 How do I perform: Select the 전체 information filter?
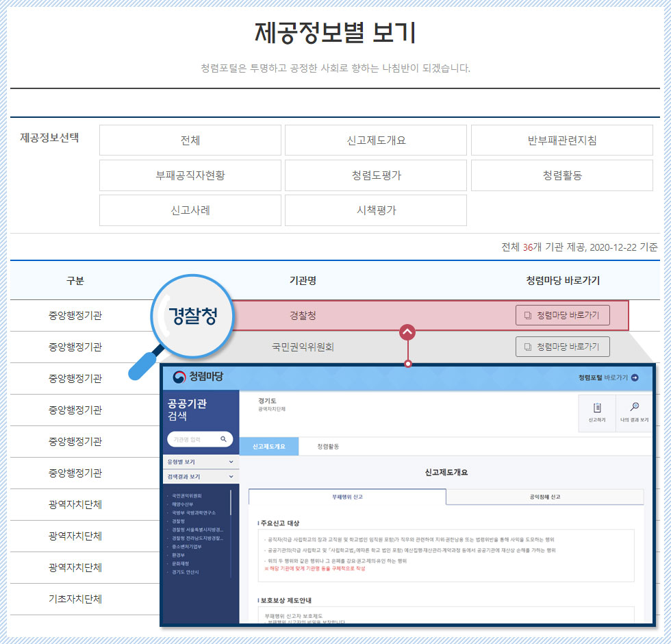point(190,140)
